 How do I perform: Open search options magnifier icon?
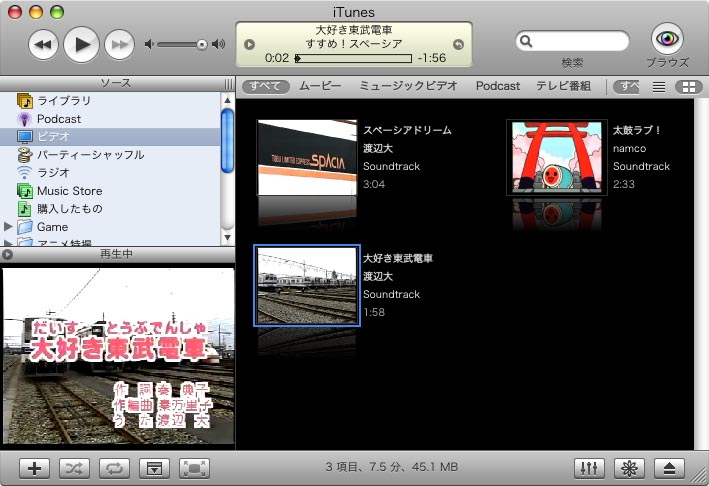click(526, 41)
